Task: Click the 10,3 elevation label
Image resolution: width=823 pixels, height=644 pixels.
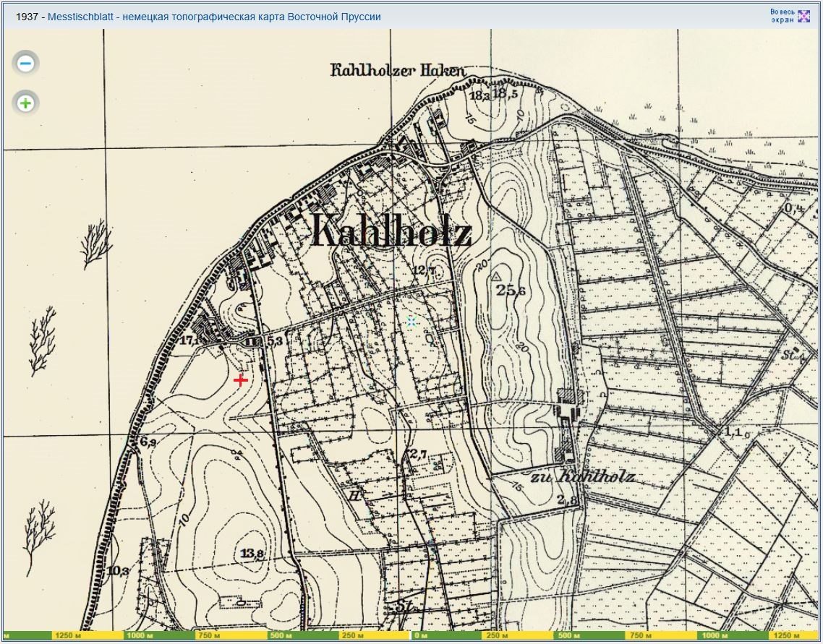Action: coord(118,571)
